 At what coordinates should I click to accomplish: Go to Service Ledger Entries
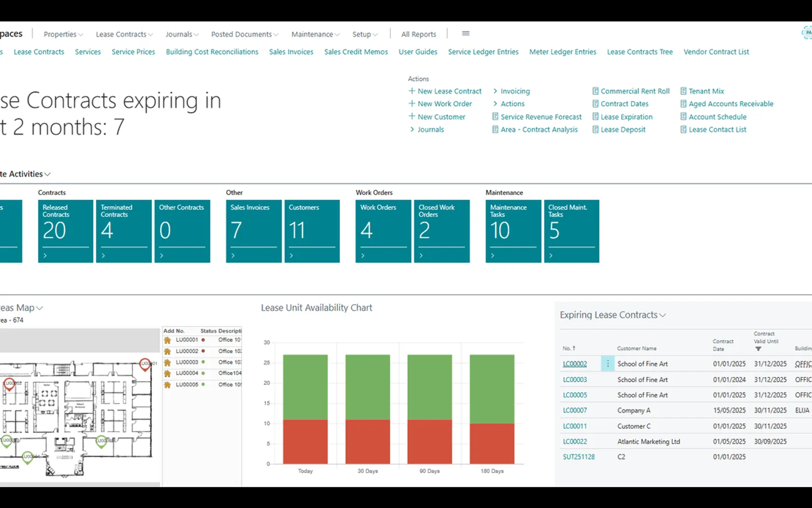[x=483, y=52]
